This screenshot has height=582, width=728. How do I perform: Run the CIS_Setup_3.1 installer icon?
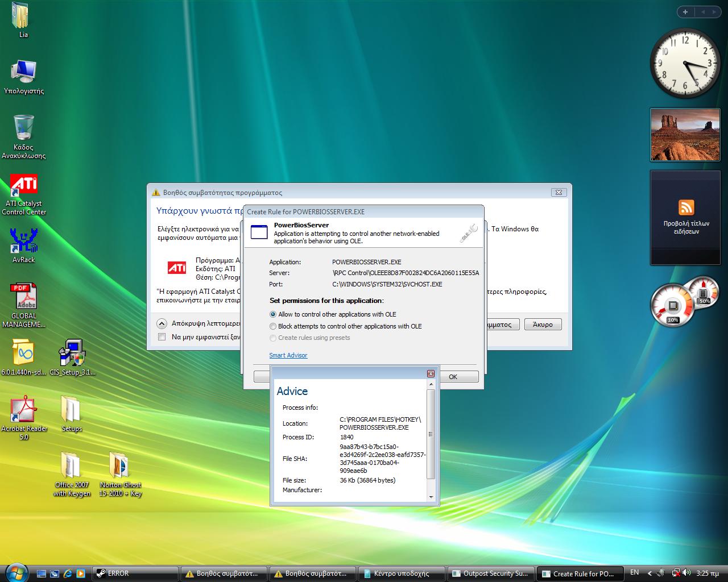(x=72, y=358)
